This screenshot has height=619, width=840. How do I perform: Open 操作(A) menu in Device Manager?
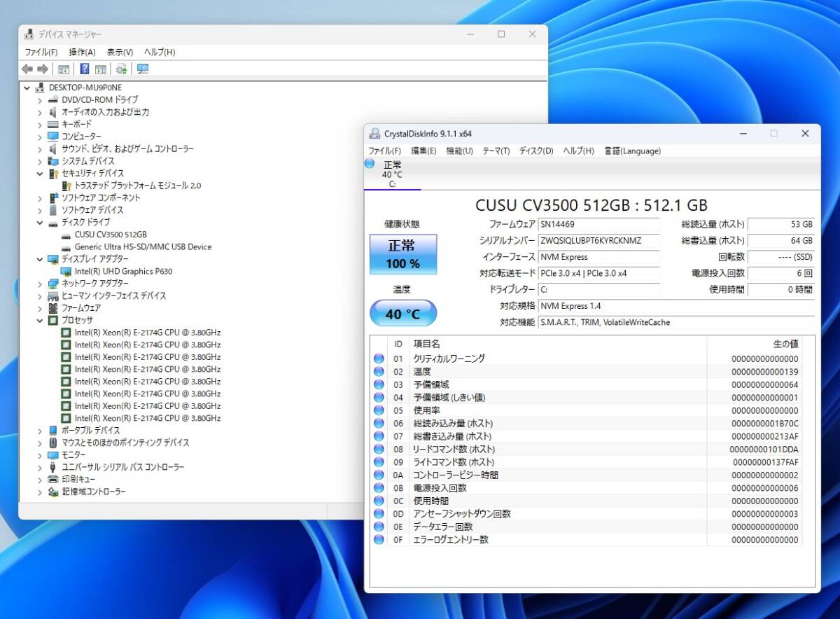[x=82, y=52]
